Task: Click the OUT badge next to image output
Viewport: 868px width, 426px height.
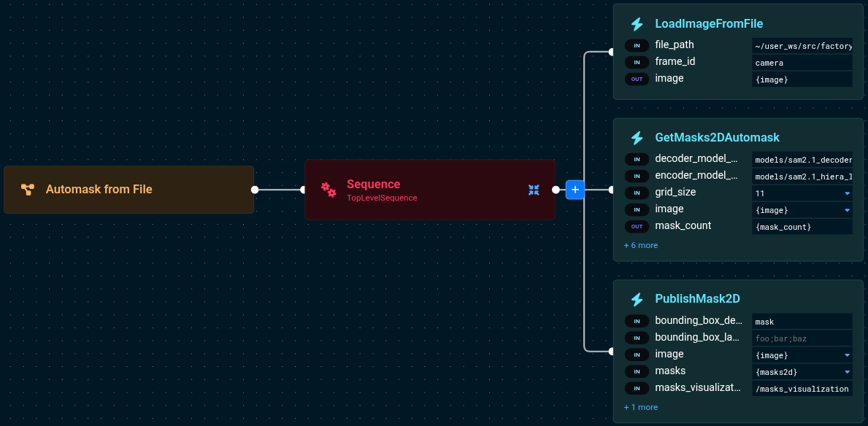Action: (637, 79)
